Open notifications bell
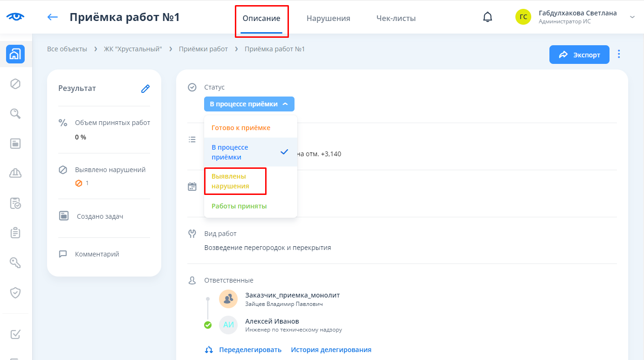644x360 pixels. 487,17
